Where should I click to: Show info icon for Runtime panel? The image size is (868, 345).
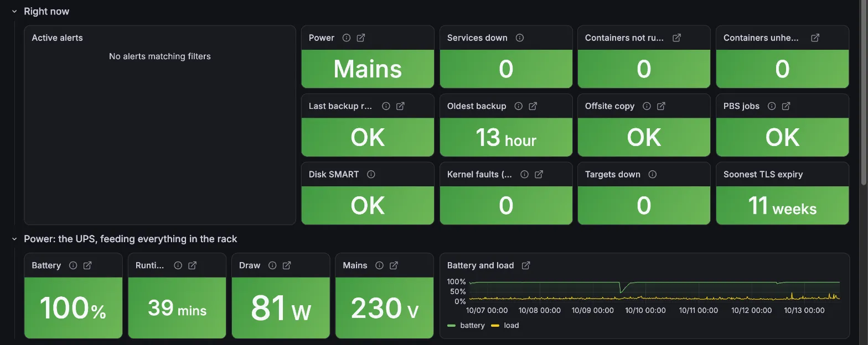[178, 265]
